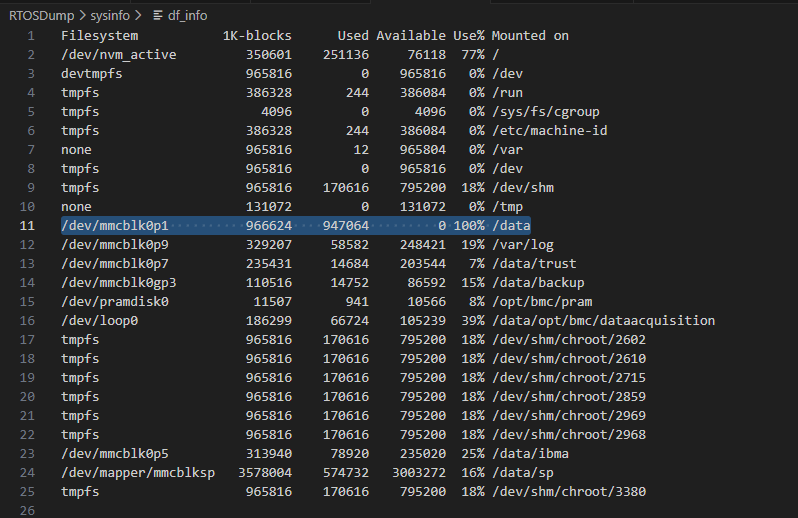Image resolution: width=798 pixels, height=518 pixels.
Task: Select the df_info breadcrumb file name
Action: 186,14
